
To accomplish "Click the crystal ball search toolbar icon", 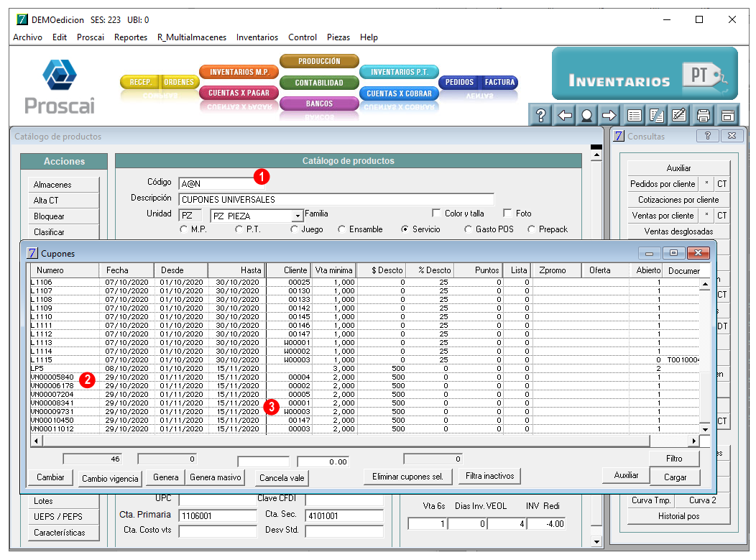I will [x=587, y=115].
